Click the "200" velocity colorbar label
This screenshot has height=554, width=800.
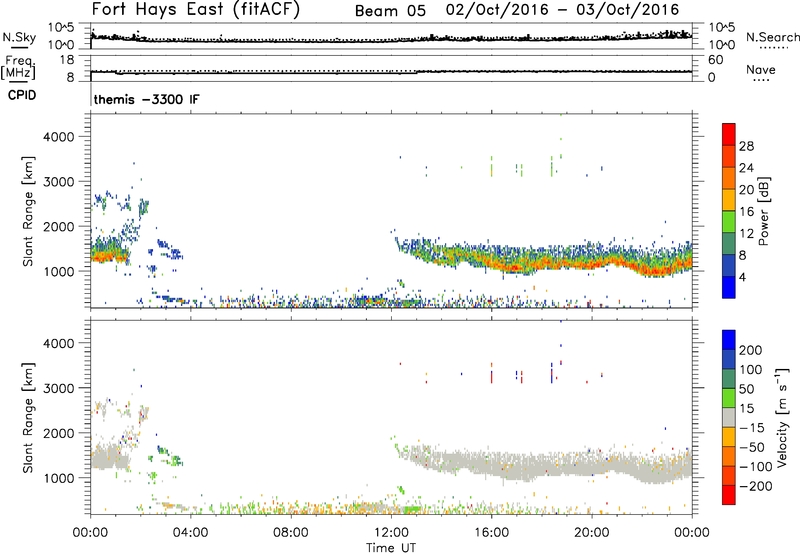click(x=751, y=350)
